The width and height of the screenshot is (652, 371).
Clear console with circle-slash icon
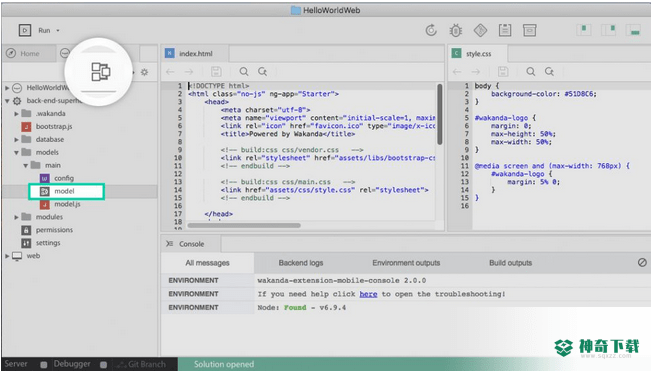click(x=642, y=262)
